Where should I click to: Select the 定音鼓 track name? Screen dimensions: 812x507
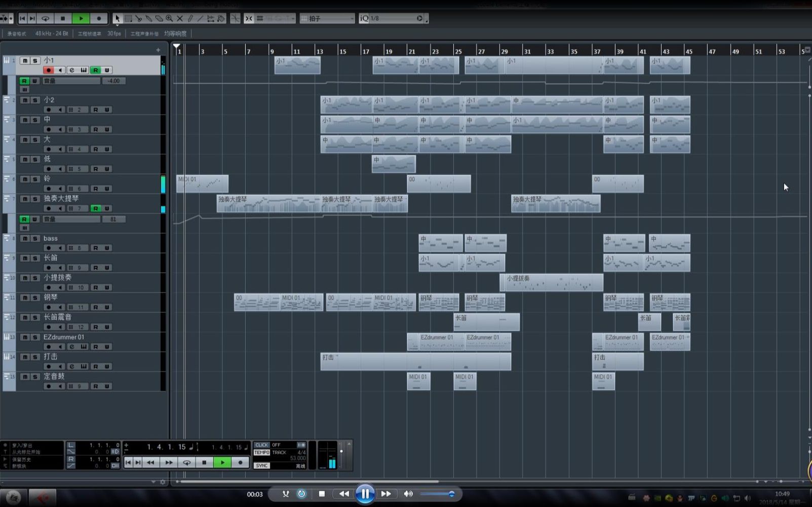[x=54, y=376]
